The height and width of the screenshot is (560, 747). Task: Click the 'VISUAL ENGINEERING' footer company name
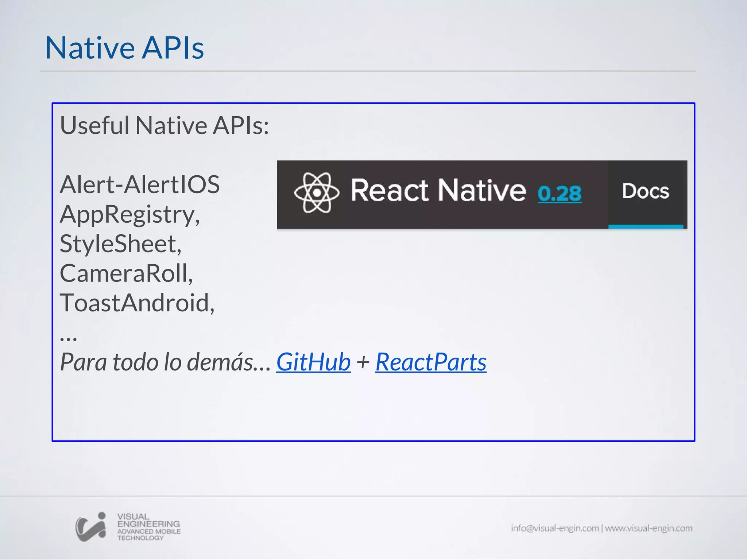[148, 520]
